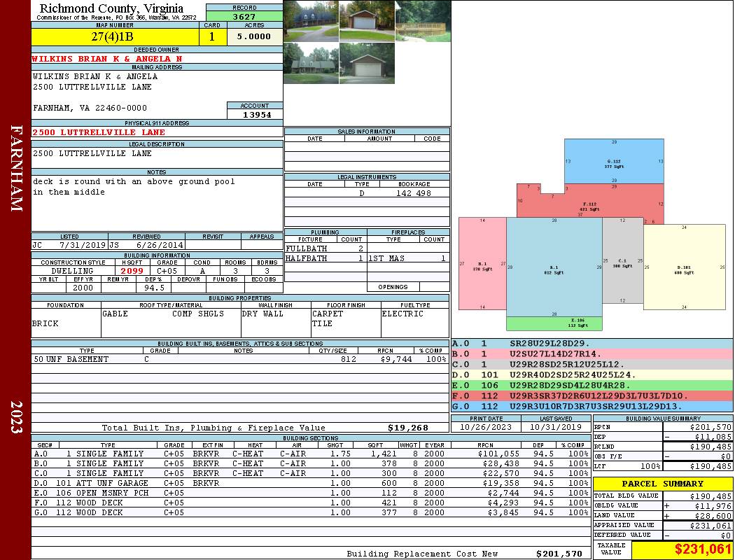
Task: Select the D.0 ATT UNF GARAGE row
Action: pos(310,483)
